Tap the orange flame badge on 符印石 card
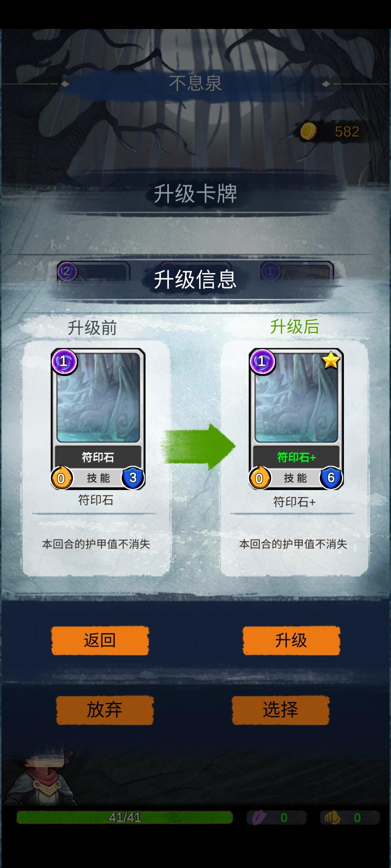The height and width of the screenshot is (868, 391). tap(61, 477)
